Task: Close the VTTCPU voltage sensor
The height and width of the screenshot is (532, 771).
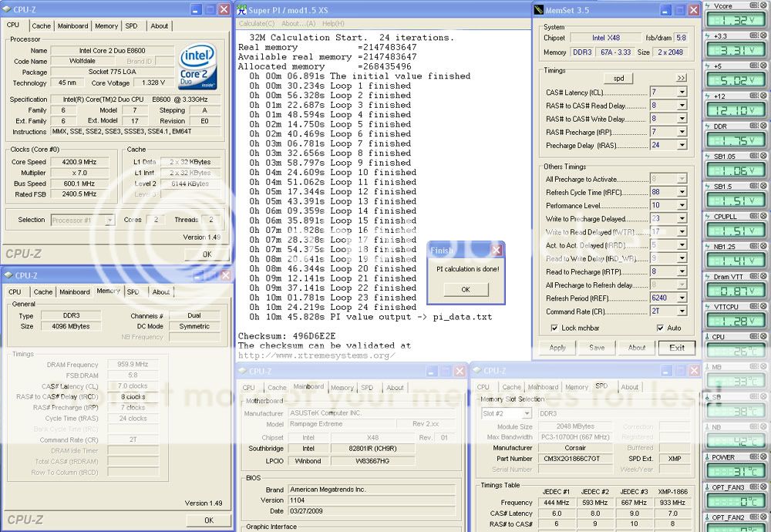Action: click(x=763, y=306)
